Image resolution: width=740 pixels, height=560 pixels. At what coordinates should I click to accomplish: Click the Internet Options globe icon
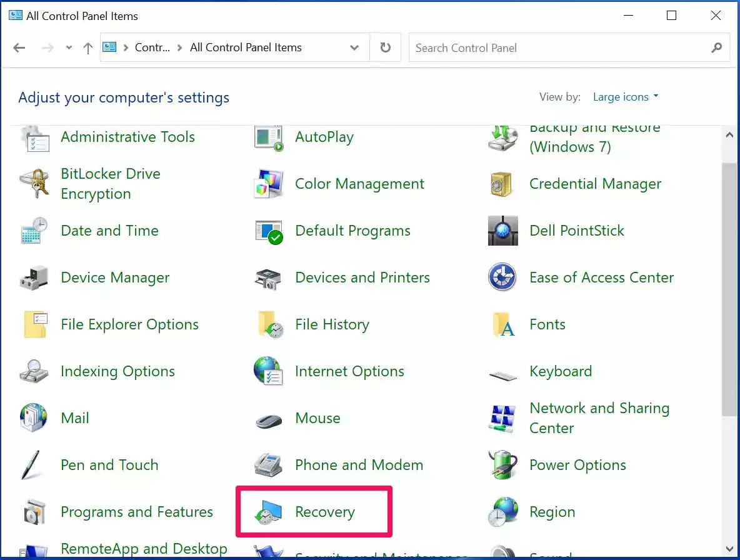tap(269, 371)
